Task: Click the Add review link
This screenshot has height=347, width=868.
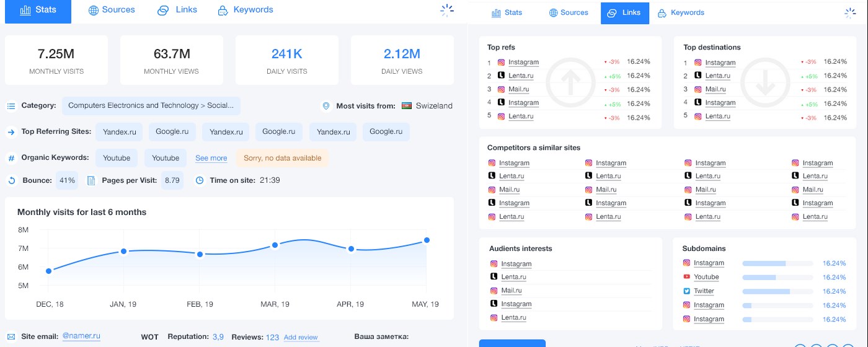Action: tap(301, 337)
